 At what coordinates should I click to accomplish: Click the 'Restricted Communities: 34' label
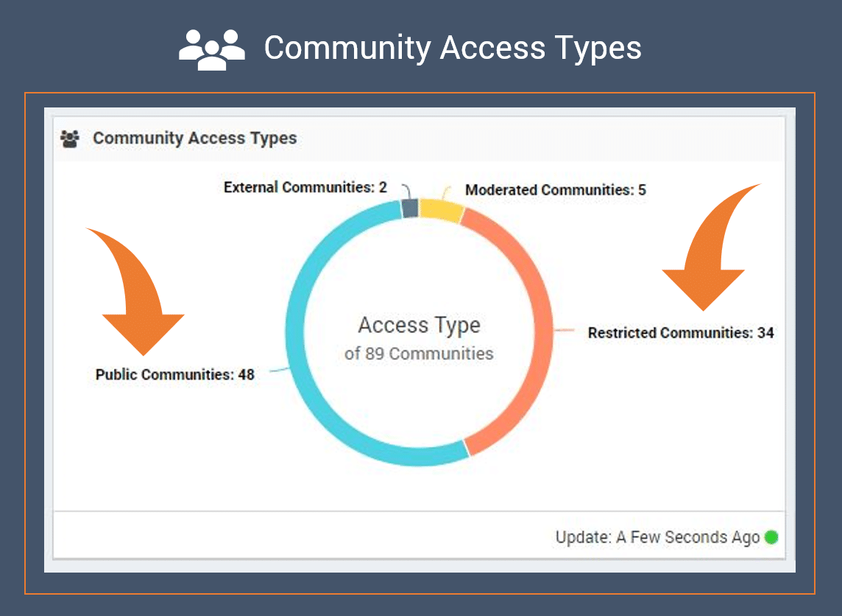click(x=681, y=333)
